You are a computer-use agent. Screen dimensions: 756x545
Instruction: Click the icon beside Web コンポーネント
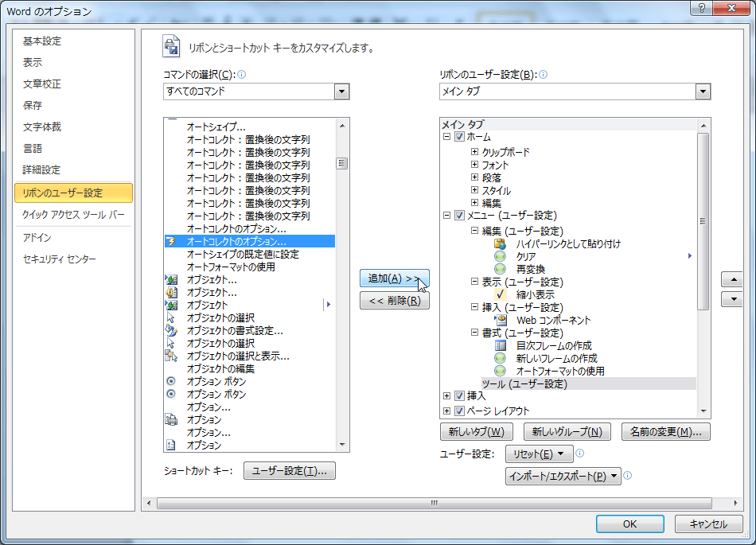pyautogui.click(x=501, y=320)
